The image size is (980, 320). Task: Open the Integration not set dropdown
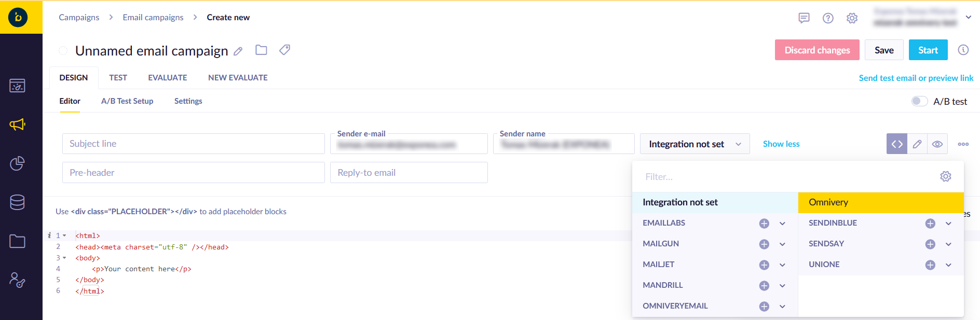pyautogui.click(x=695, y=144)
